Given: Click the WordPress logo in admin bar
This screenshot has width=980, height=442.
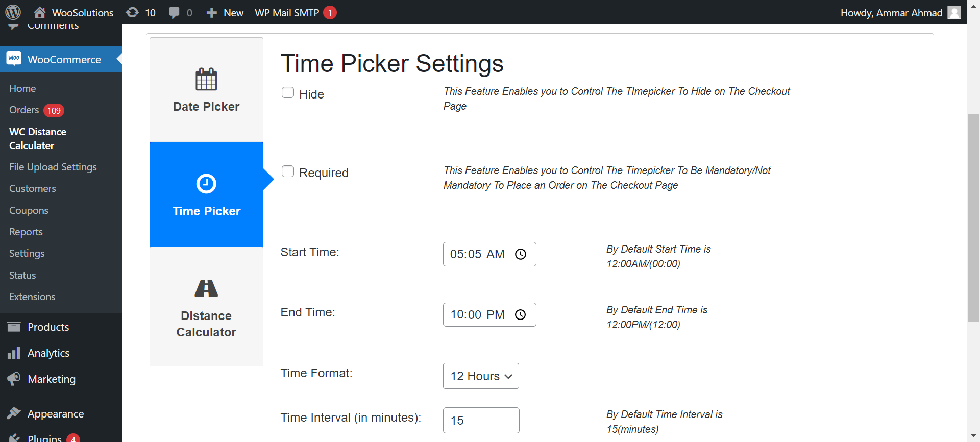Looking at the screenshot, I should [x=13, y=12].
